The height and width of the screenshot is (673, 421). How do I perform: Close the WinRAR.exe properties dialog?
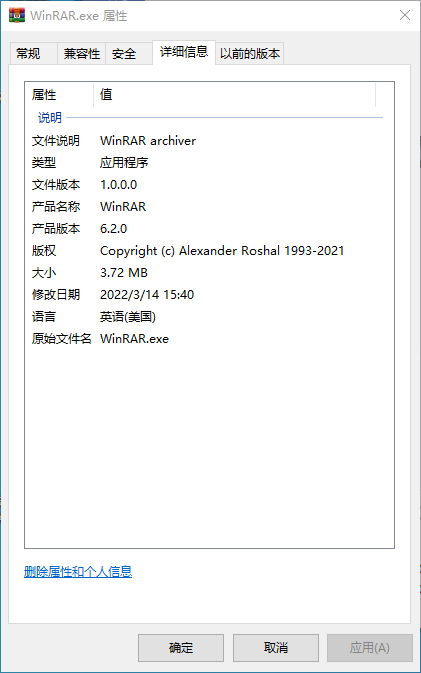(x=405, y=15)
